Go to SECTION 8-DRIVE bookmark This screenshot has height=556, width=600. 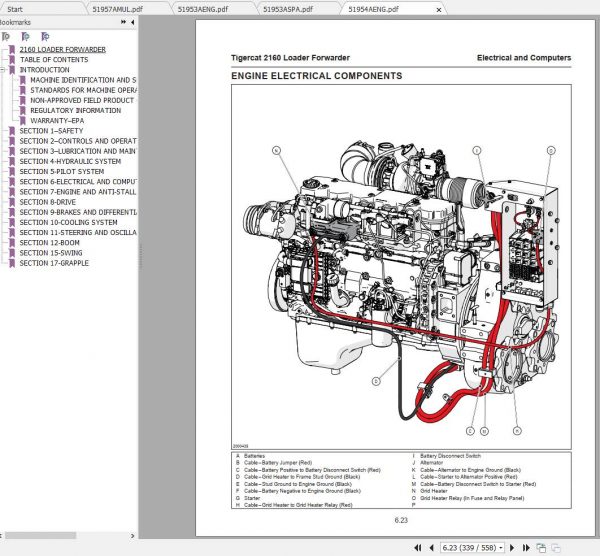(47, 202)
